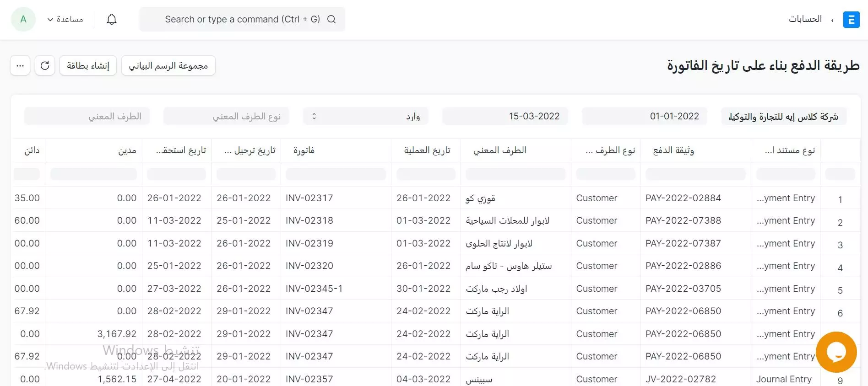Click cell JV-2022-02782
Viewport: 868px width, 386px height.
pyautogui.click(x=681, y=379)
